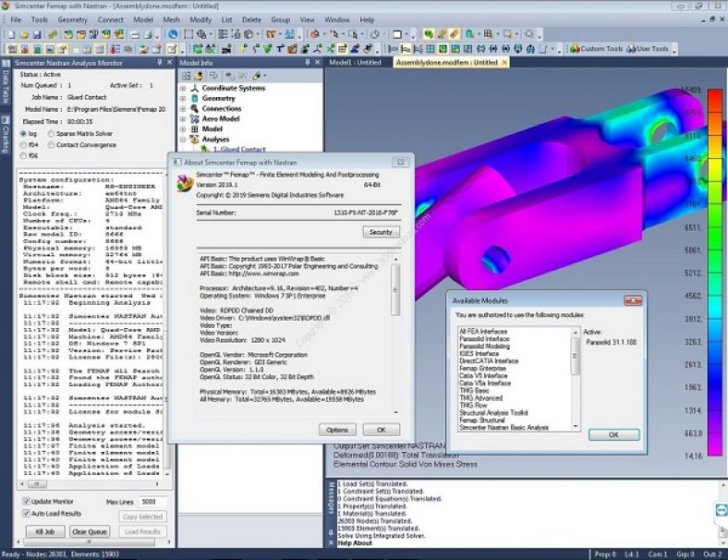728x560 pixels.
Task: Expand the Geometry tree node
Action: [183, 99]
